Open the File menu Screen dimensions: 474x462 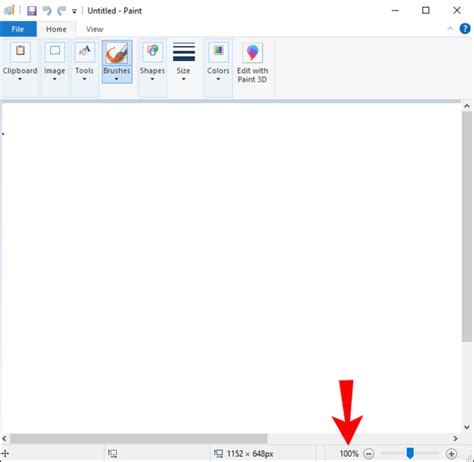point(18,29)
